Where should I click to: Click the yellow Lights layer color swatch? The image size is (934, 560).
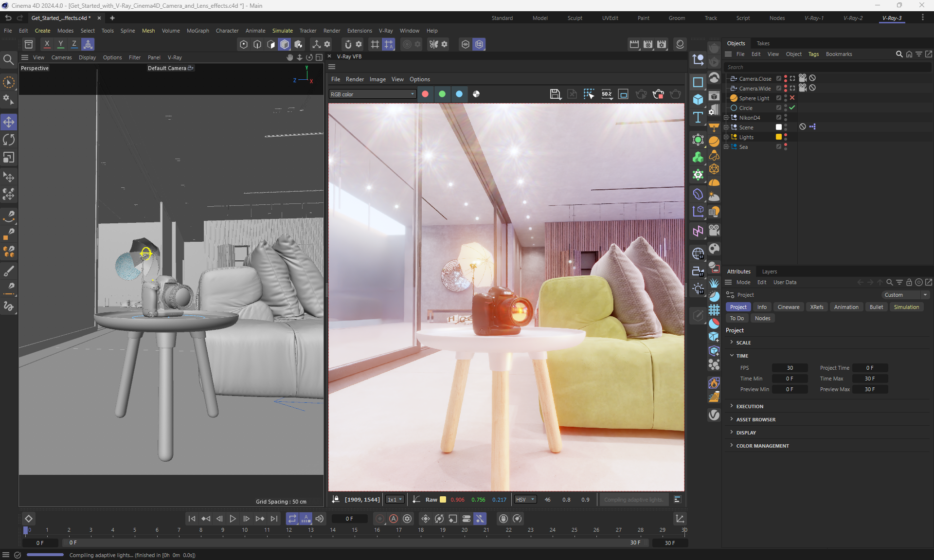778,137
